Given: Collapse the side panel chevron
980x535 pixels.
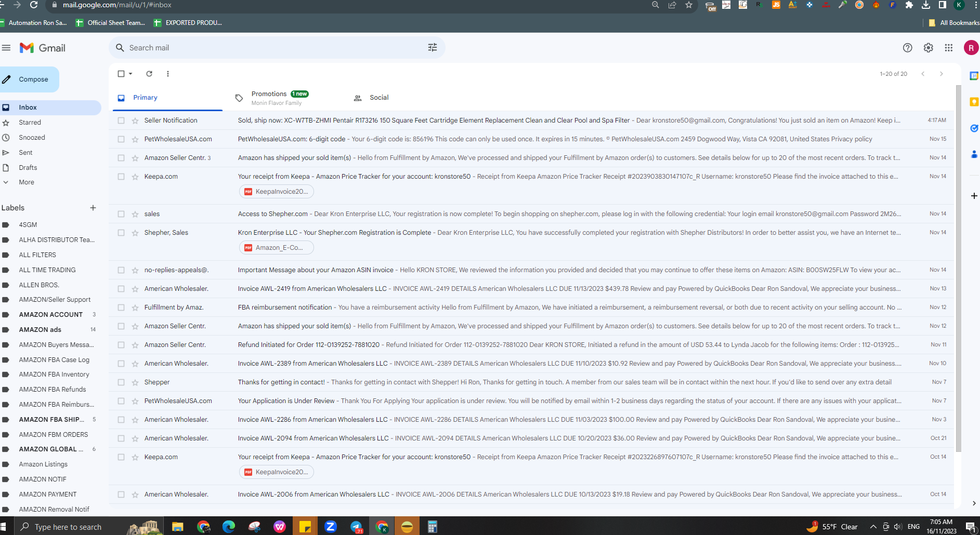Looking at the screenshot, I should (x=974, y=503).
